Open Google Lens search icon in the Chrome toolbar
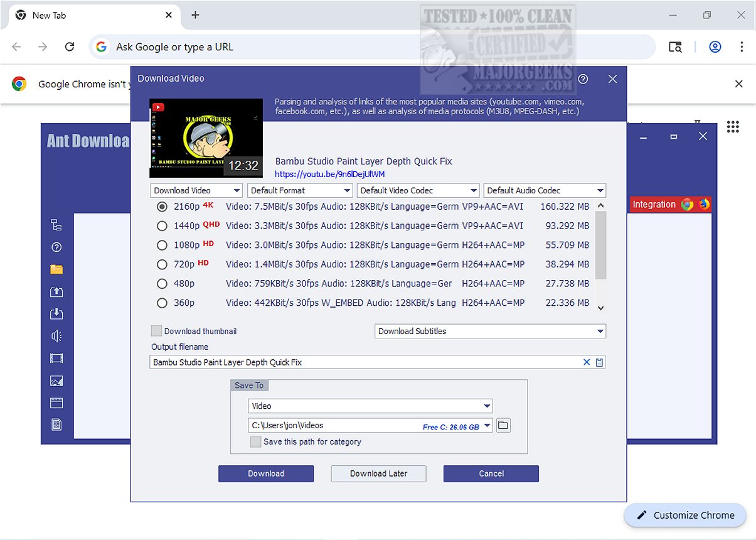756x540 pixels. (675, 47)
